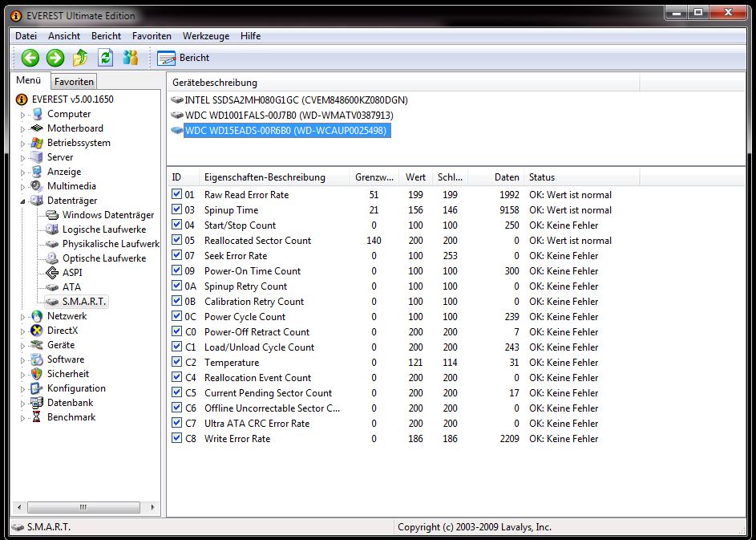Toggle the Temperature row checkbox
Screen dimensions: 756x540
click(x=176, y=362)
